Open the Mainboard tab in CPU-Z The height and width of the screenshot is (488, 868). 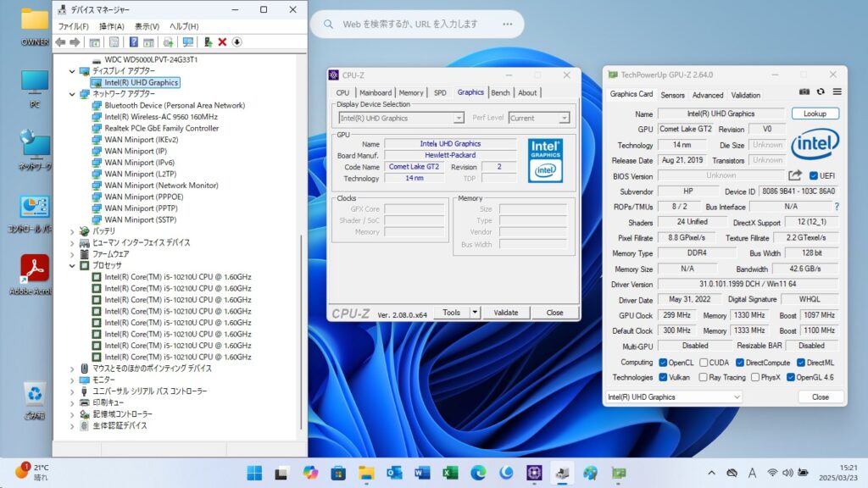tap(375, 92)
